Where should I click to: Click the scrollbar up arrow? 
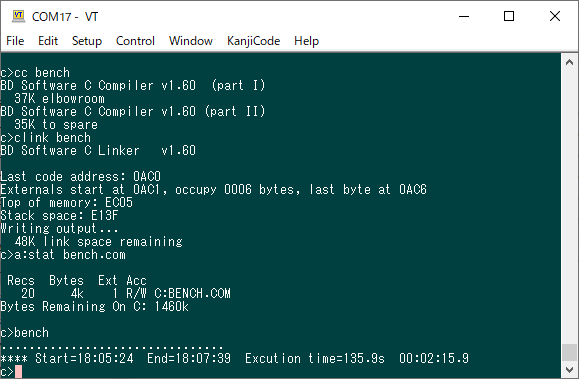pyautogui.click(x=569, y=62)
